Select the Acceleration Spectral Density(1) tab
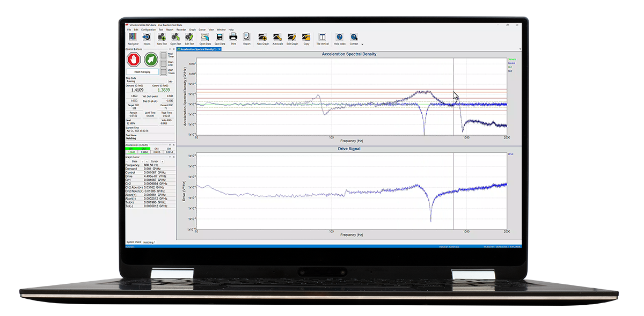The width and height of the screenshot is (644, 316). [x=199, y=49]
